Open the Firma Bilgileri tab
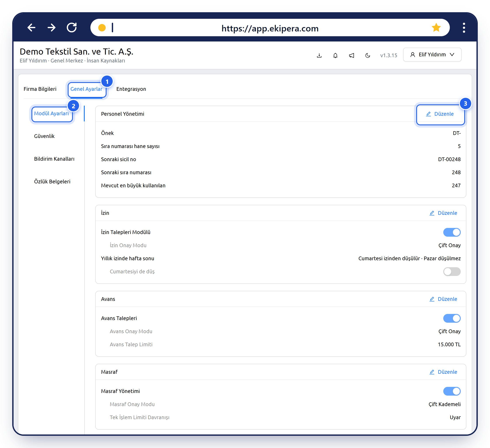Screen dimensions: 490x448 point(40,89)
